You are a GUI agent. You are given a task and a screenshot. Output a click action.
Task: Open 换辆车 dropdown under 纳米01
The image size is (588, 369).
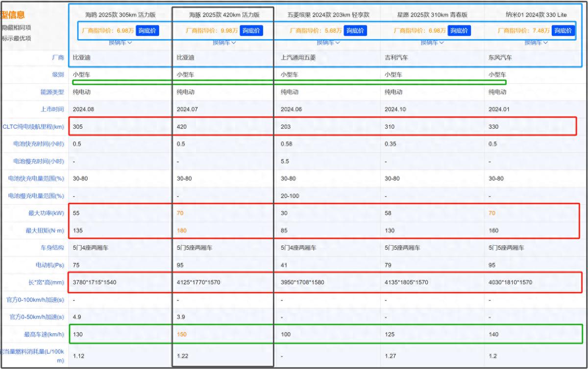pos(536,43)
